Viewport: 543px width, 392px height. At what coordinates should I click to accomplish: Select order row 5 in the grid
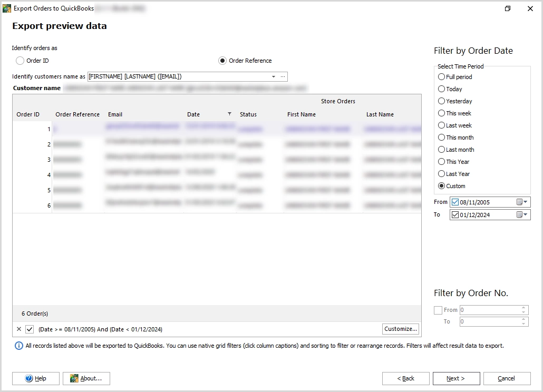click(217, 190)
